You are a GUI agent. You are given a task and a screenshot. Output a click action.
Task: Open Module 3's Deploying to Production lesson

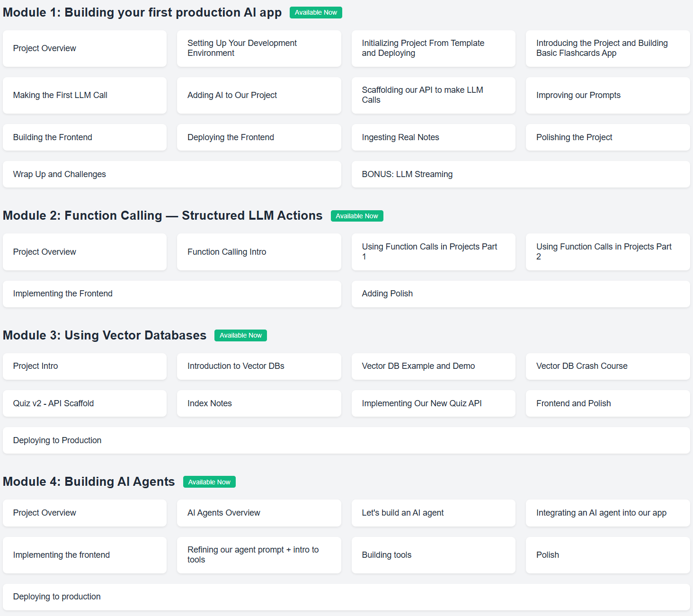346,440
